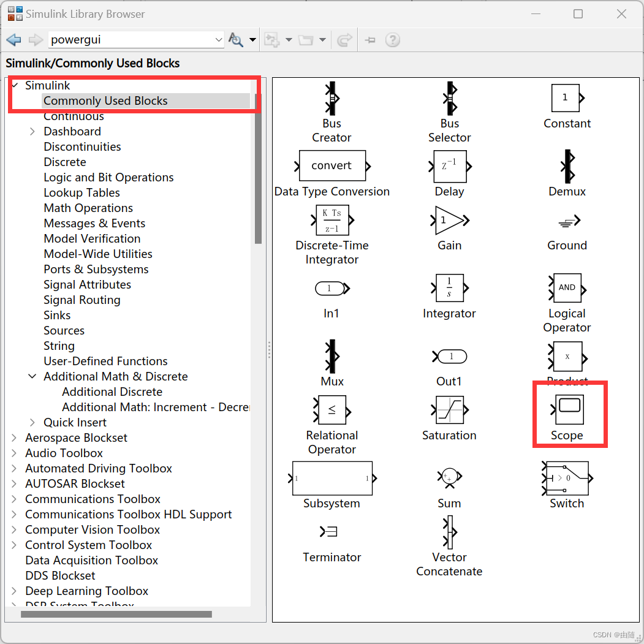Select Commonly Used Blocks library
644x644 pixels.
(x=105, y=100)
